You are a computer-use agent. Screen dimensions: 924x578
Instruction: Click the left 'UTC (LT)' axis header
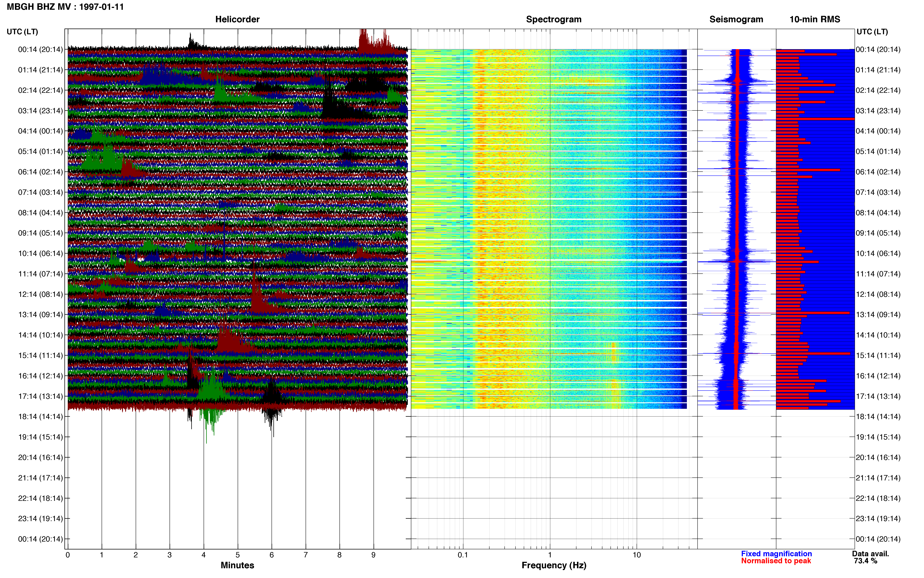pos(22,32)
